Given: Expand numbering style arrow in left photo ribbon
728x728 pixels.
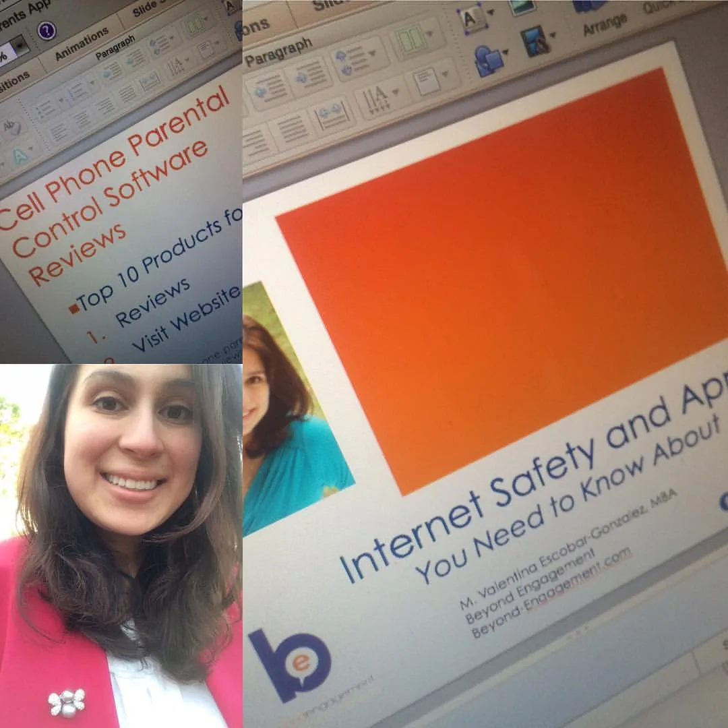Looking at the screenshot, I should point(93,84).
